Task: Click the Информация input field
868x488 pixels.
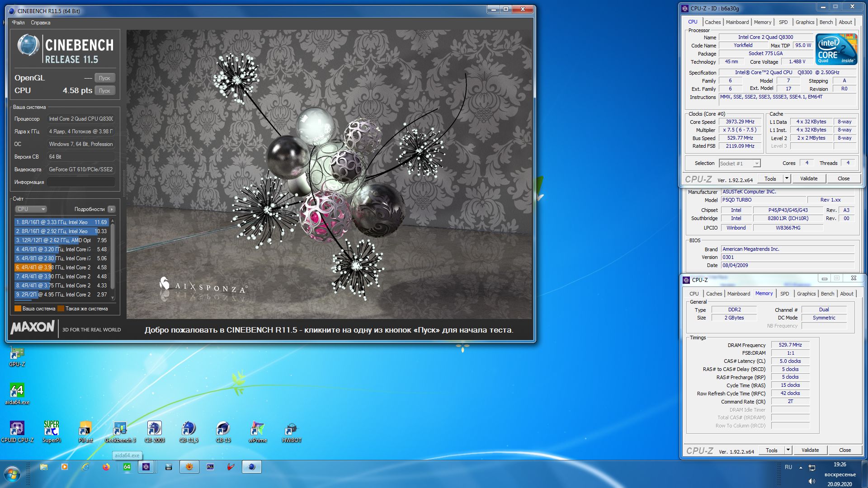Action: coord(81,182)
